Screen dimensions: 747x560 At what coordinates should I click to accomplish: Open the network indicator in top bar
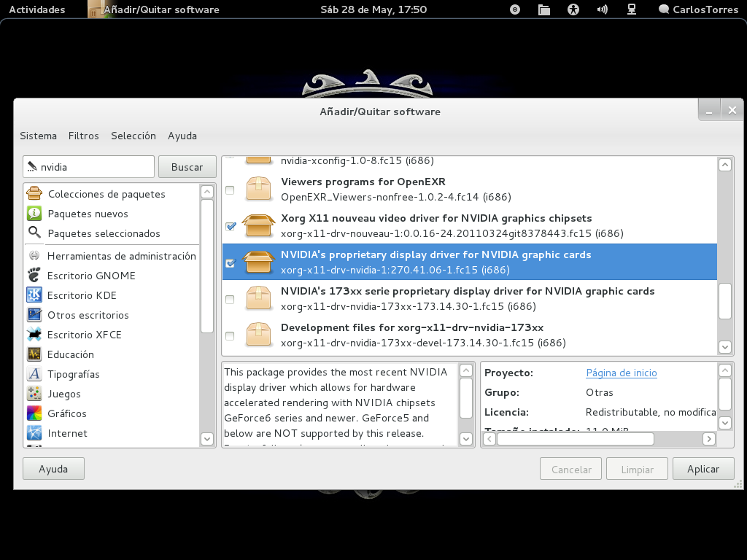tap(632, 9)
